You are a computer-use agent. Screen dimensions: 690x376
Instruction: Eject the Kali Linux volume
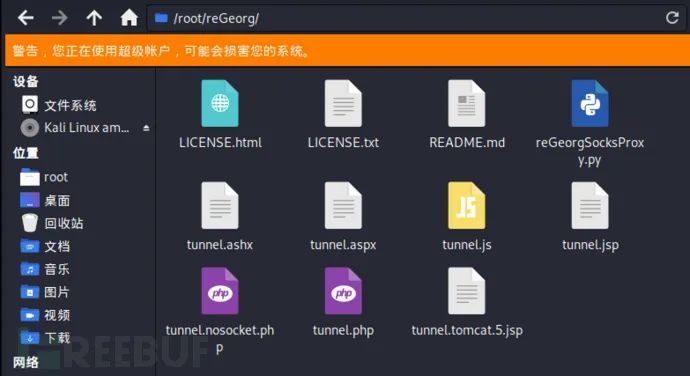146,128
